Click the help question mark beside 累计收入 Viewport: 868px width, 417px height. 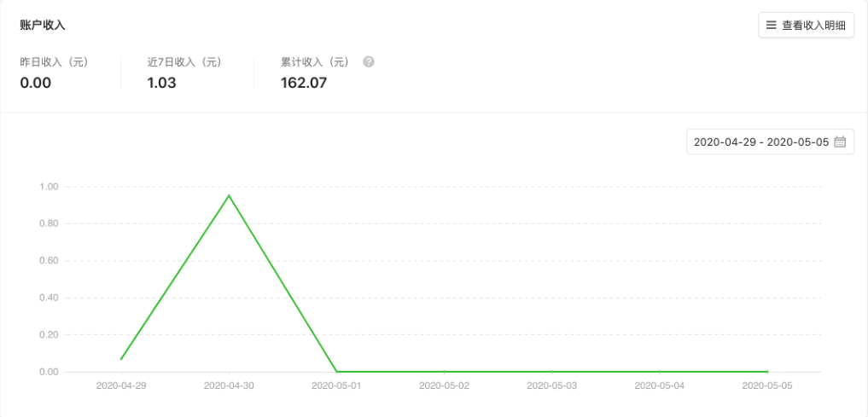(x=369, y=62)
